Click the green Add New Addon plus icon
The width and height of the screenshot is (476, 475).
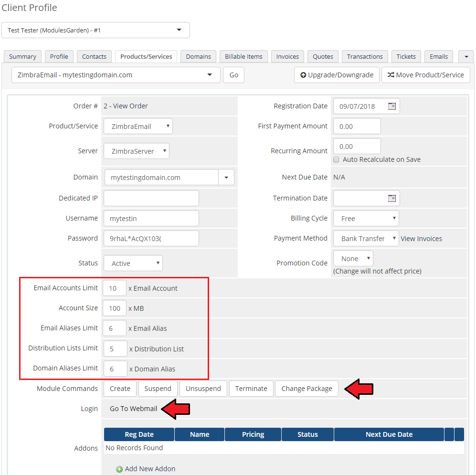click(119, 469)
